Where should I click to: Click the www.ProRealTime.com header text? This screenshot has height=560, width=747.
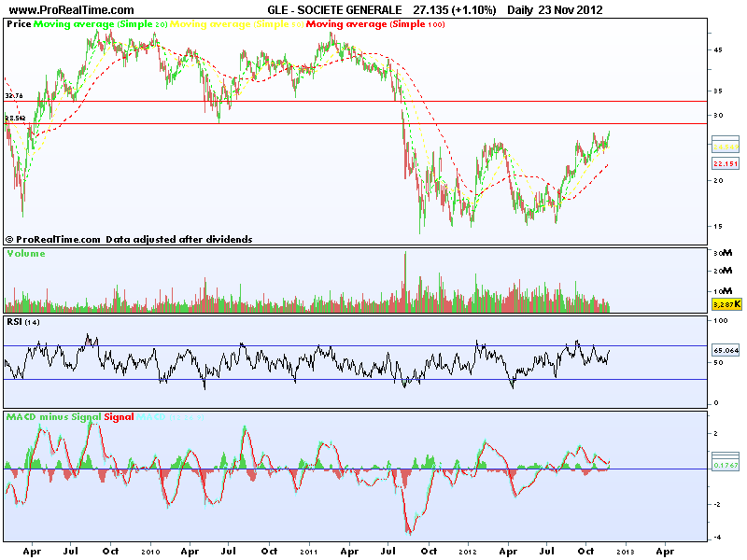pyautogui.click(x=72, y=9)
